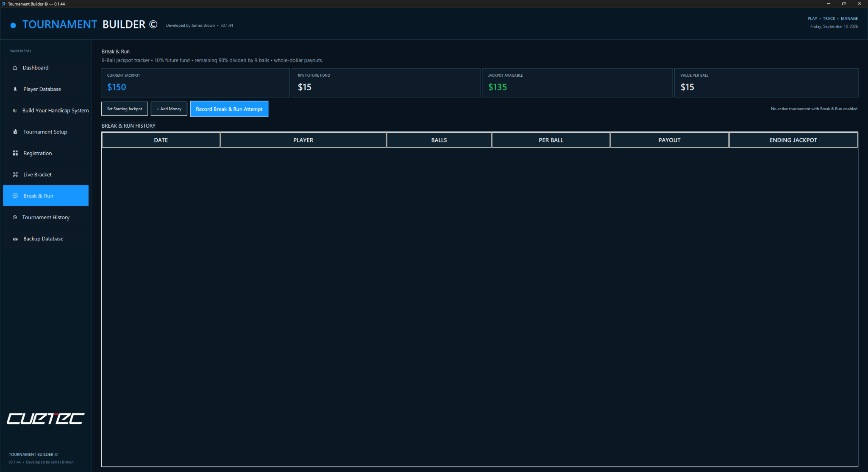This screenshot has height=472, width=868.
Task: Click the date Friday, September 18, 2026
Action: 834,26
